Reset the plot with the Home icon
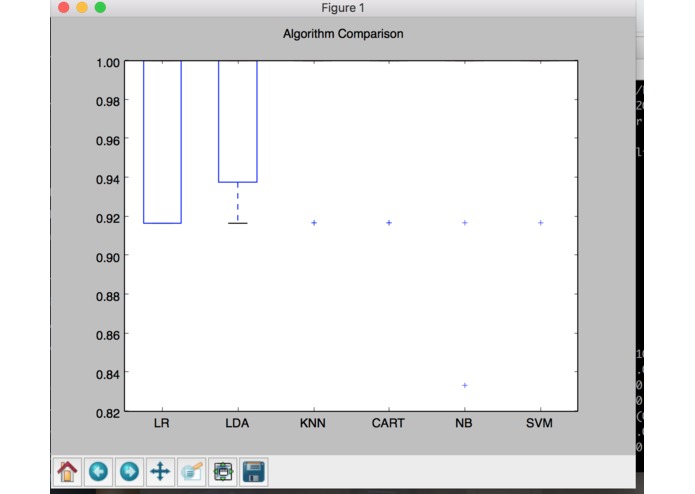The width and height of the screenshot is (695, 494). click(x=67, y=471)
